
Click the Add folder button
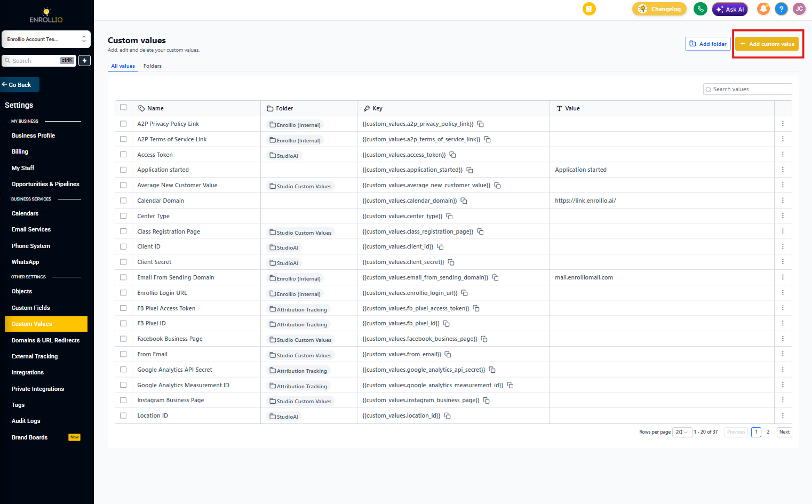[x=708, y=44]
